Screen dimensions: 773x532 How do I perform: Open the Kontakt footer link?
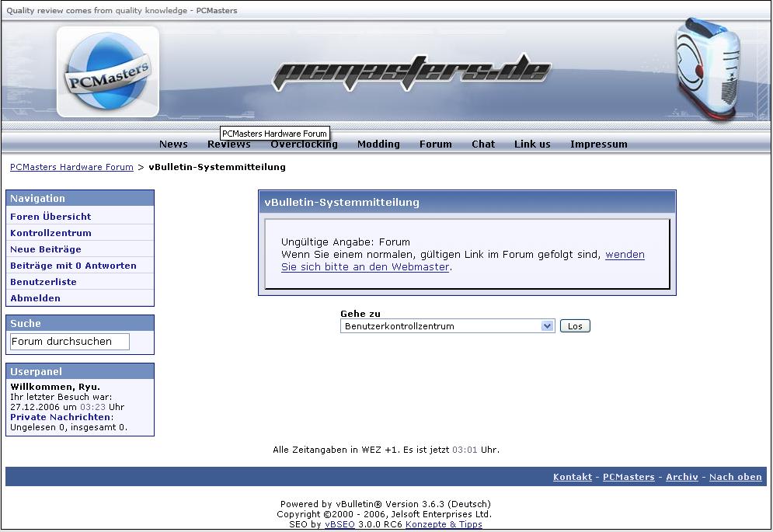[573, 477]
